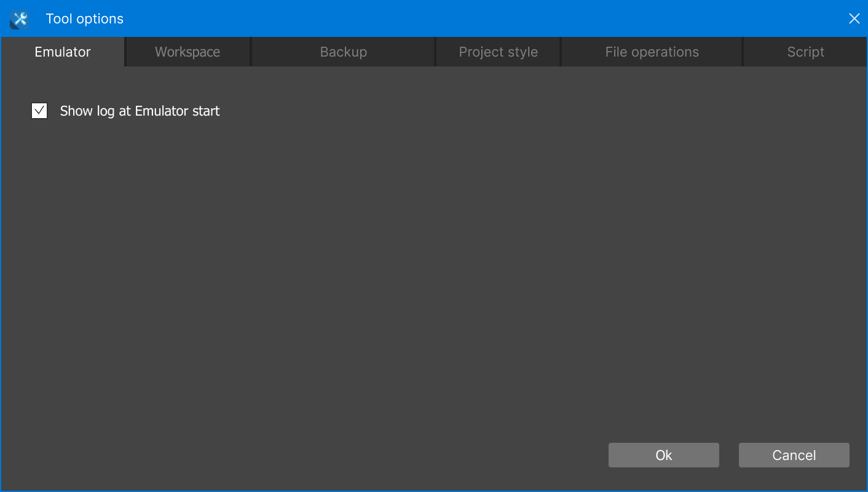
Task: Toggle the emulator log checkbox box
Action: click(39, 111)
